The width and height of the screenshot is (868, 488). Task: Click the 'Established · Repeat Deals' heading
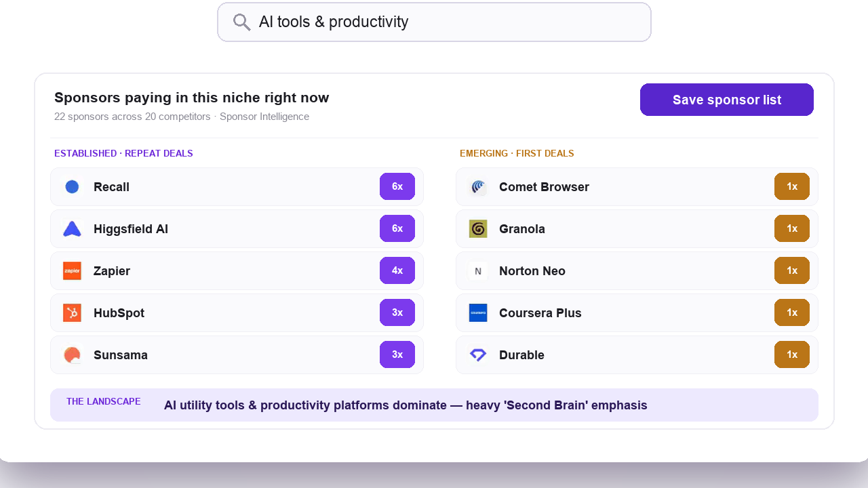pos(123,154)
